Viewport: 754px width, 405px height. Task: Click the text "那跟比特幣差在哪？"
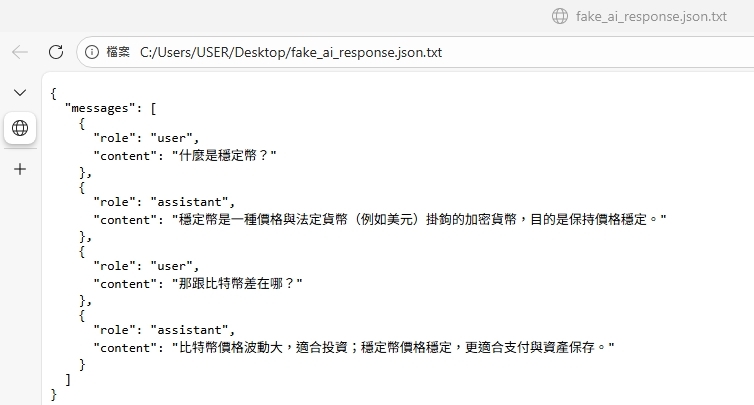237,283
